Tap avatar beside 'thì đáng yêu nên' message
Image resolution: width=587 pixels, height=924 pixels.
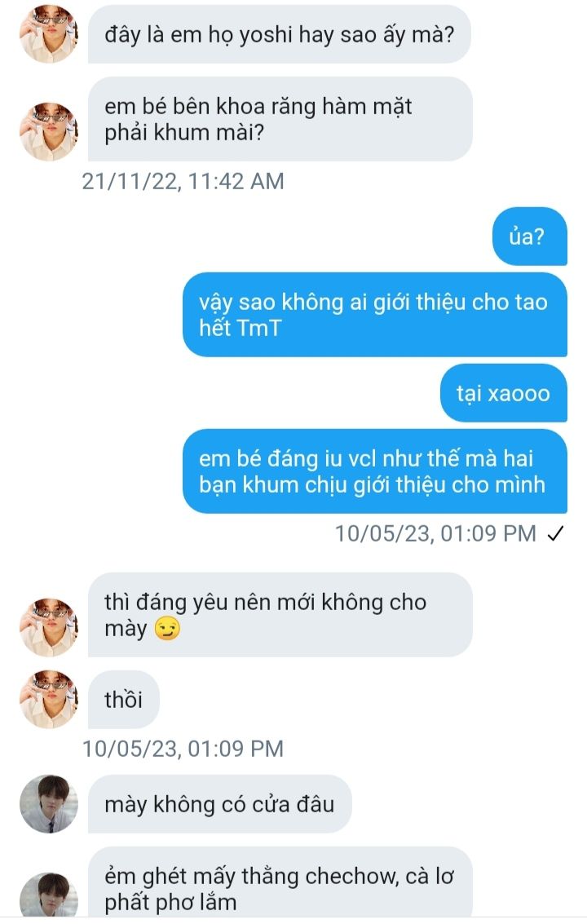coord(49,628)
